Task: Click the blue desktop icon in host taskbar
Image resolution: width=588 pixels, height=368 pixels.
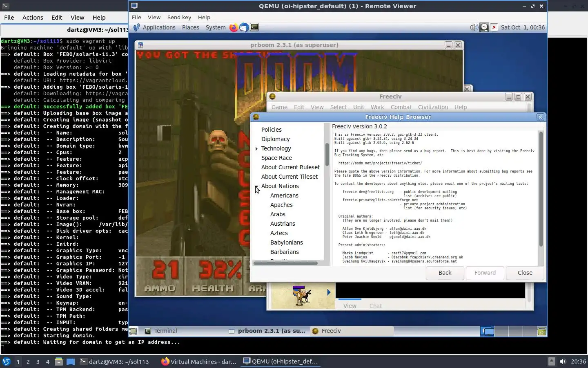Action: pos(71,361)
